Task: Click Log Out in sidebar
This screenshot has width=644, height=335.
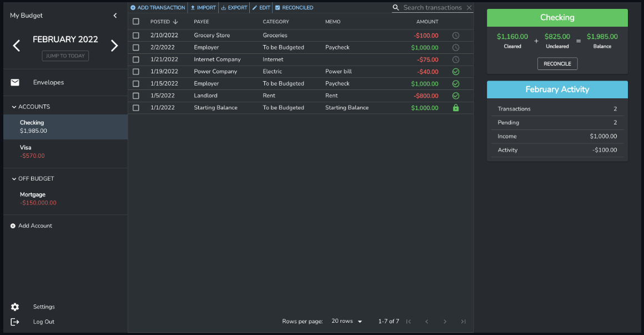Action: pyautogui.click(x=43, y=322)
